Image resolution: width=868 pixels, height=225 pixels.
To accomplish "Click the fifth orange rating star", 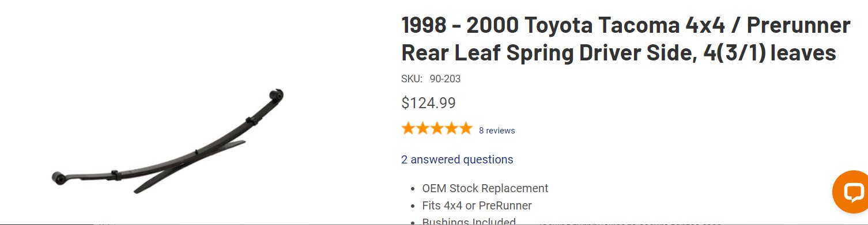I will point(465,128).
